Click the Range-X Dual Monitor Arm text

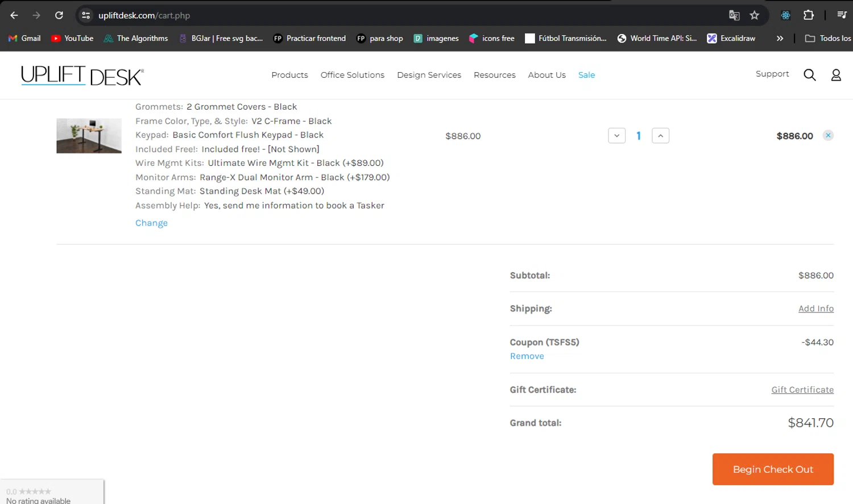[x=295, y=177]
